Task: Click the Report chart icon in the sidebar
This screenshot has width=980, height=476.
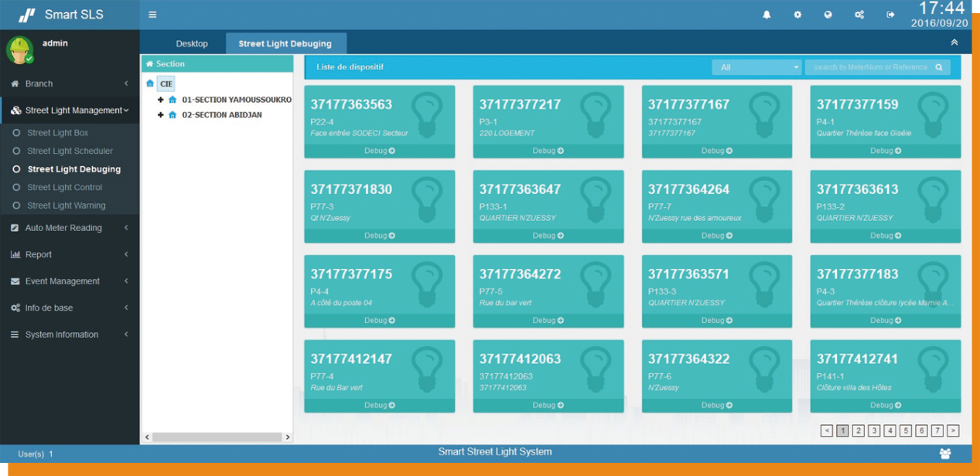Action: pos(15,254)
